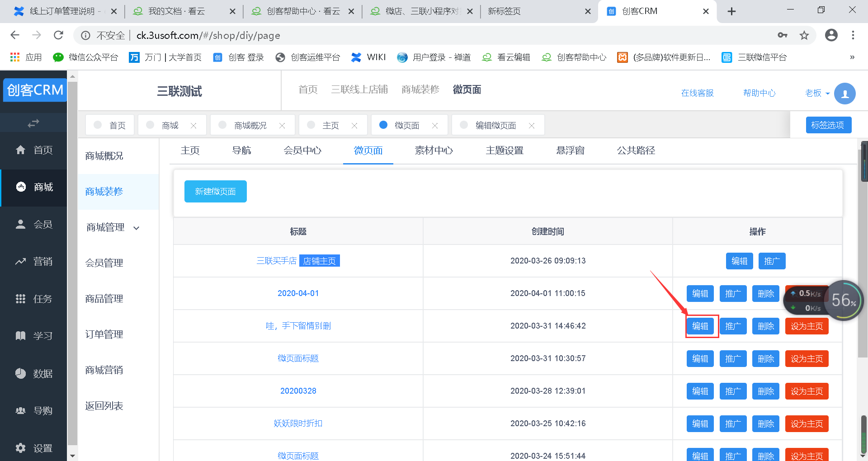The width and height of the screenshot is (868, 461).
Task: Open the 老板 user dropdown
Action: coord(817,93)
